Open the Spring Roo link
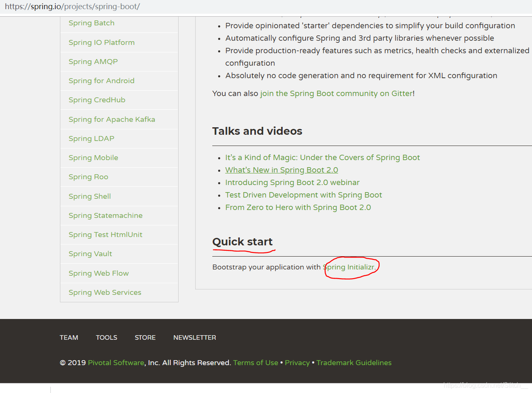 click(88, 177)
